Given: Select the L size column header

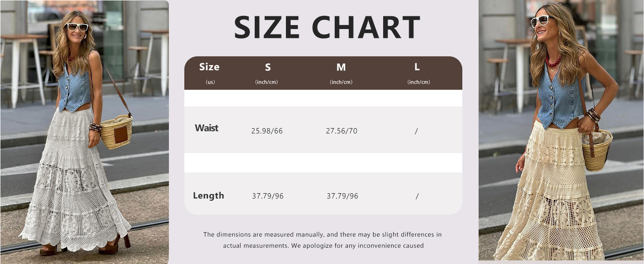Looking at the screenshot, I should pos(417,73).
